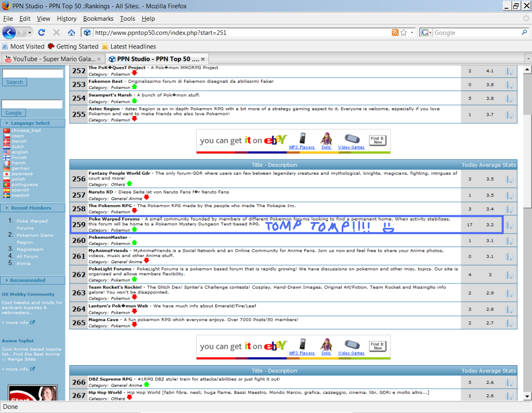The width and height of the screenshot is (532, 413).
Task: Click more info under OS Webby Community
Action: (18, 322)
